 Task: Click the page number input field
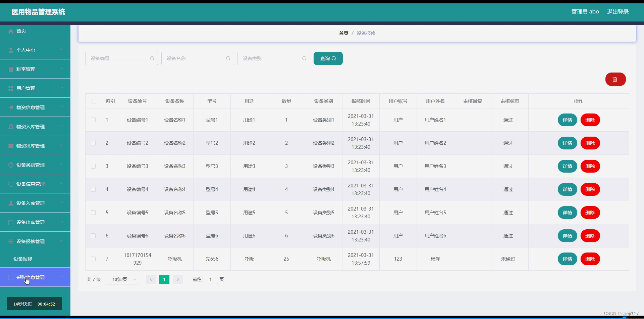pyautogui.click(x=211, y=279)
